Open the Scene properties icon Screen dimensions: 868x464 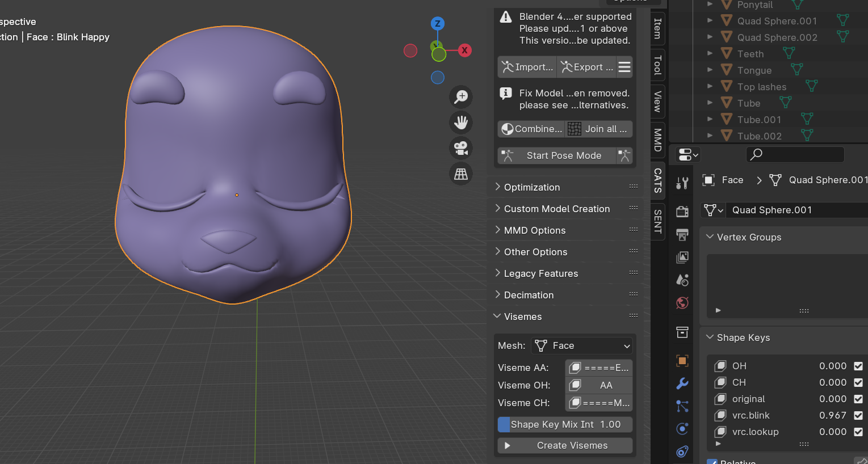[x=682, y=280]
